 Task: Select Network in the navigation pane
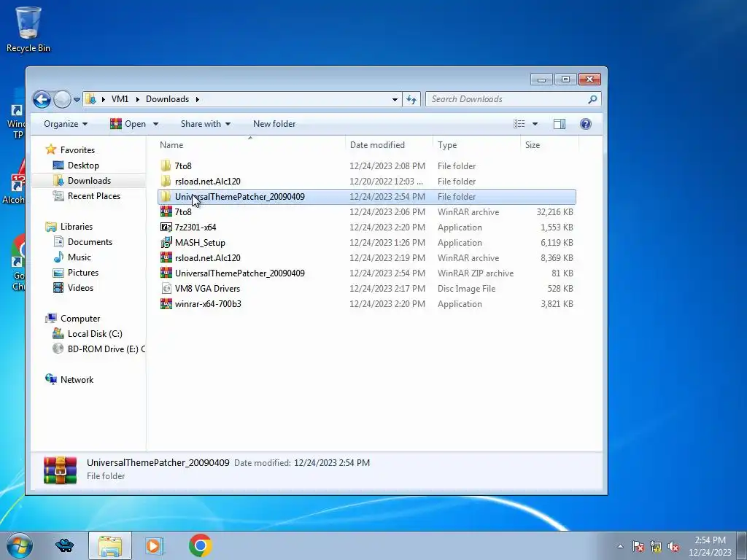(x=77, y=379)
